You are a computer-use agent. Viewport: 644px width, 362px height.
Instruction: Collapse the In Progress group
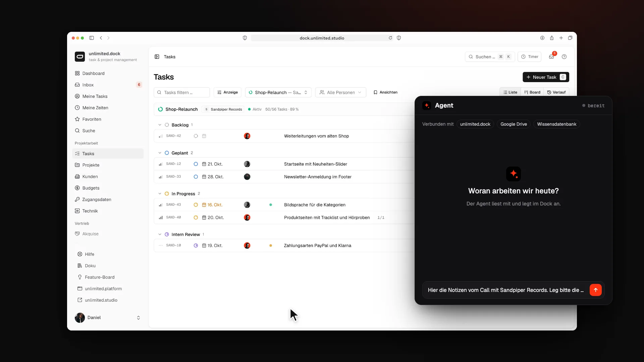(160, 194)
